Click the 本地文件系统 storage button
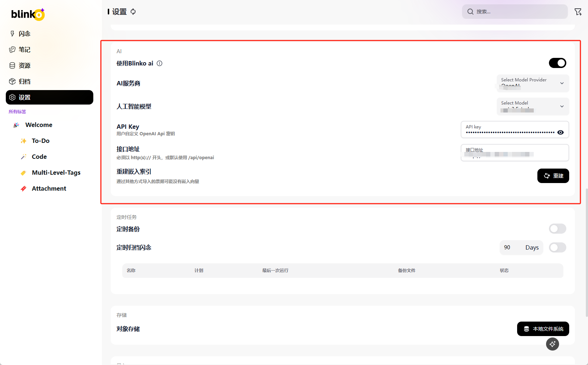 543,329
